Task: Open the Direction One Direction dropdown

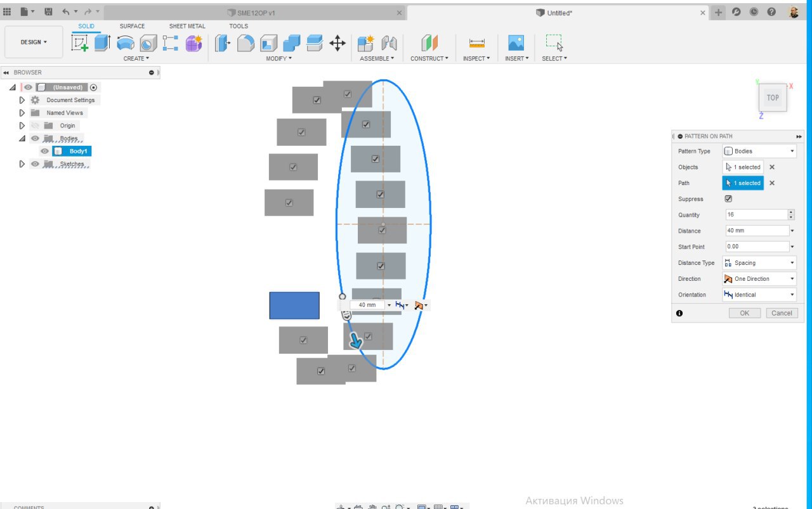Action: (x=759, y=279)
